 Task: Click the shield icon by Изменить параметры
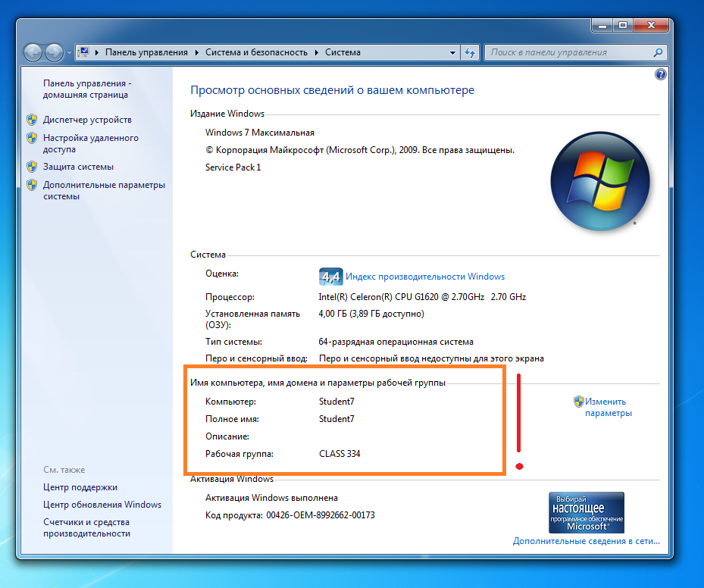point(578,402)
